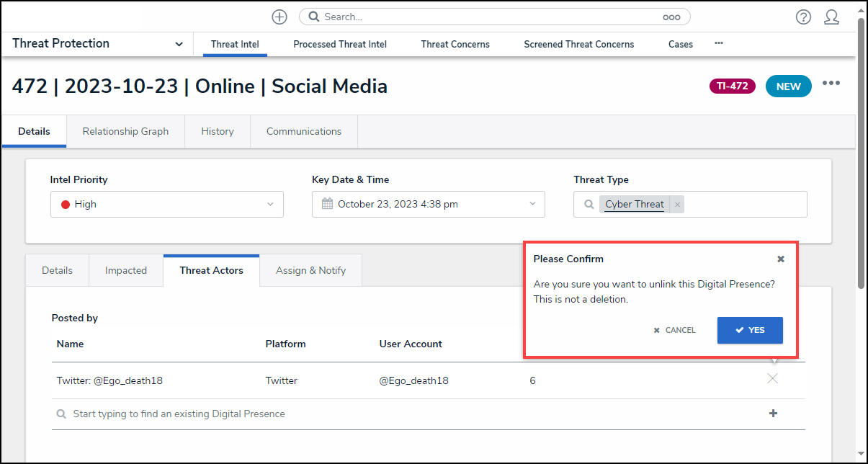Open the Key Date & Time picker
This screenshot has width=868, height=464.
(x=429, y=205)
